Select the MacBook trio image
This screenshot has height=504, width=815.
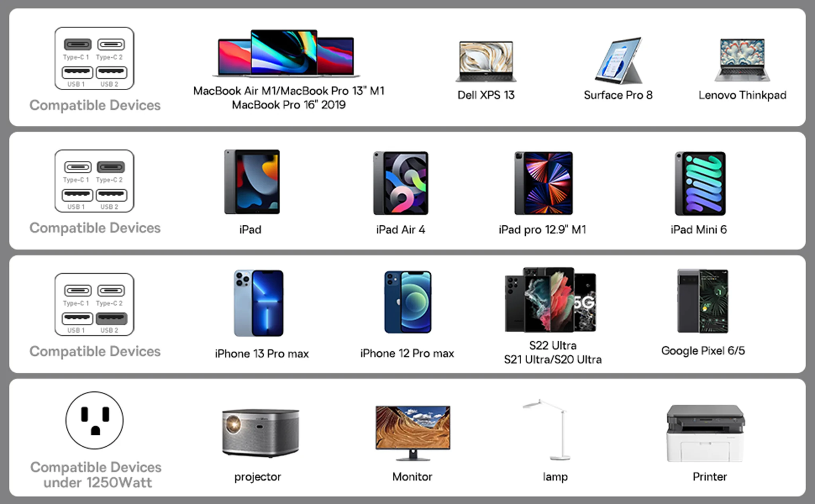coord(286,53)
